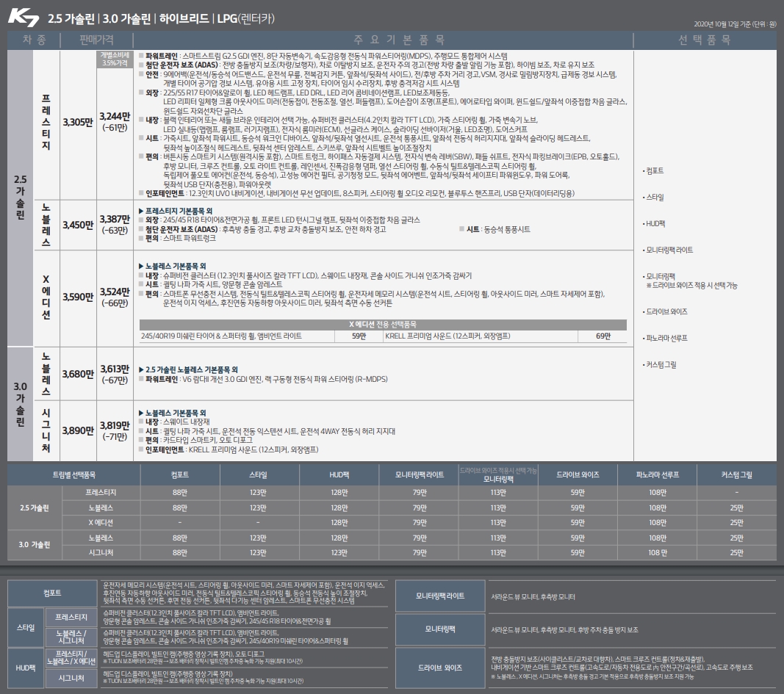784x694 pixels.
Task: Select the 3,524만 reduced-tax price
Action: click(115, 292)
